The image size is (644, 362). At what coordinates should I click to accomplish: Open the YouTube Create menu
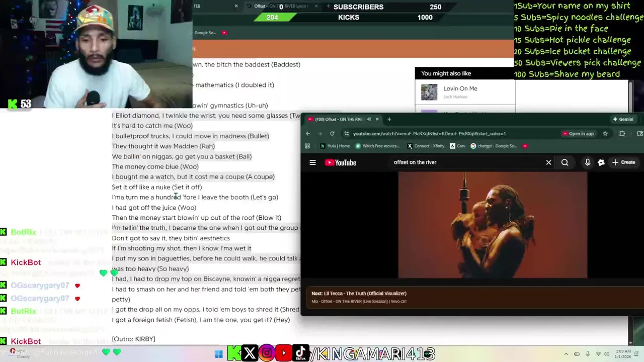[624, 162]
